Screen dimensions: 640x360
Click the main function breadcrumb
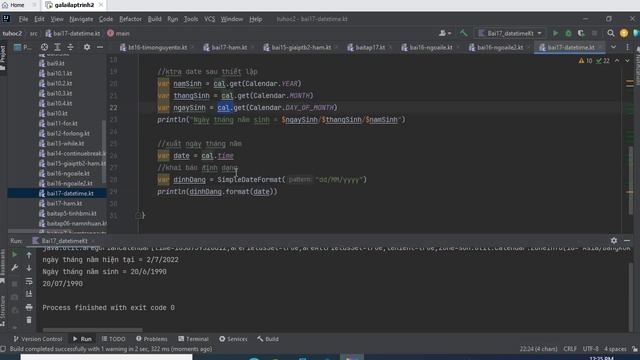(x=118, y=33)
